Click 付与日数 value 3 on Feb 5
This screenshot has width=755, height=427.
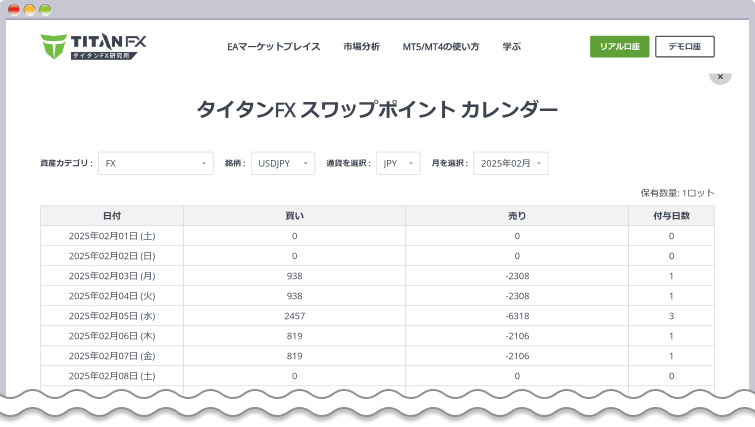coord(671,316)
